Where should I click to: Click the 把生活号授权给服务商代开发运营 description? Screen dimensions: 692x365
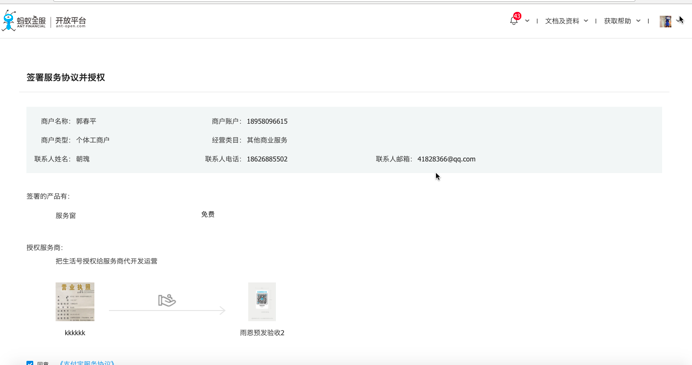coord(106,261)
